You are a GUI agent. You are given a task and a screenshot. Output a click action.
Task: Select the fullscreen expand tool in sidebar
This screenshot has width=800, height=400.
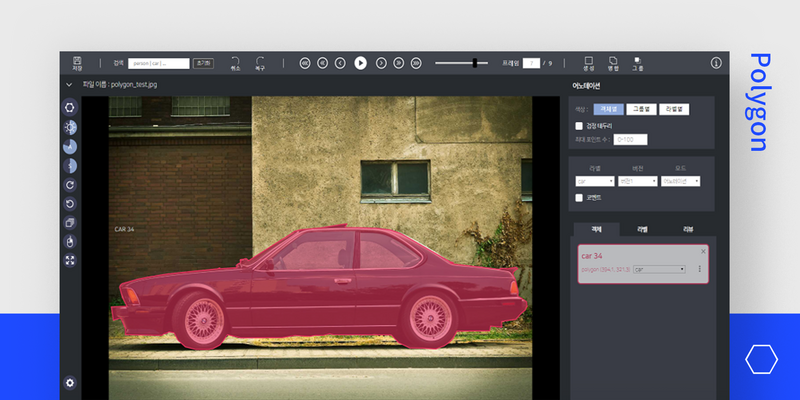point(69,260)
